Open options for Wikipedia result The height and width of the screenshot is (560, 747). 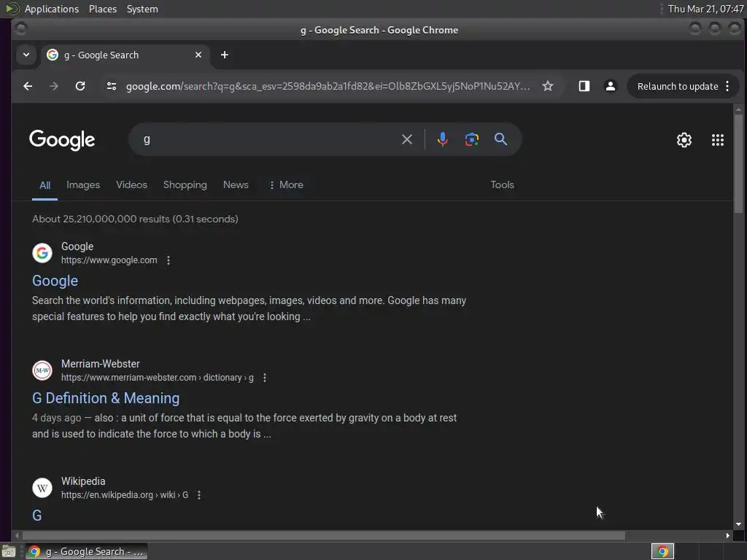point(199,495)
